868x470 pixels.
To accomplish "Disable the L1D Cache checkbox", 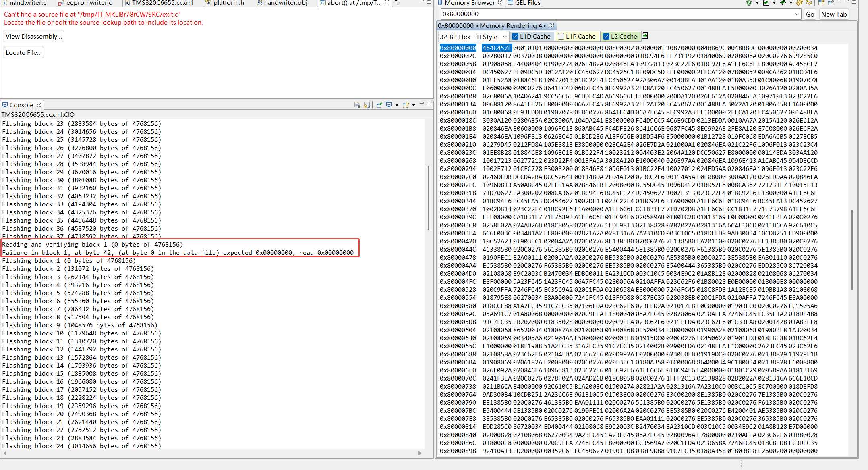I will (x=515, y=36).
